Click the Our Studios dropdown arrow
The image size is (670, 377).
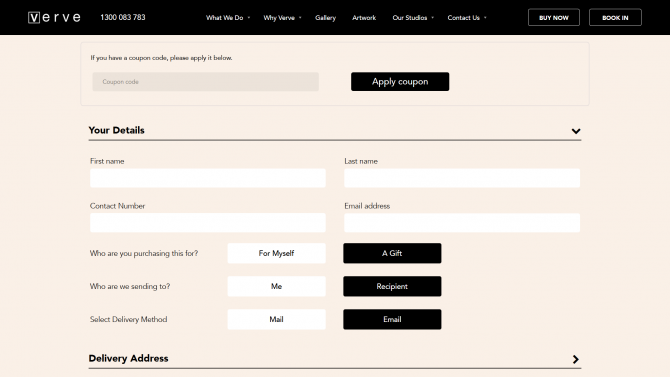pyautogui.click(x=433, y=18)
